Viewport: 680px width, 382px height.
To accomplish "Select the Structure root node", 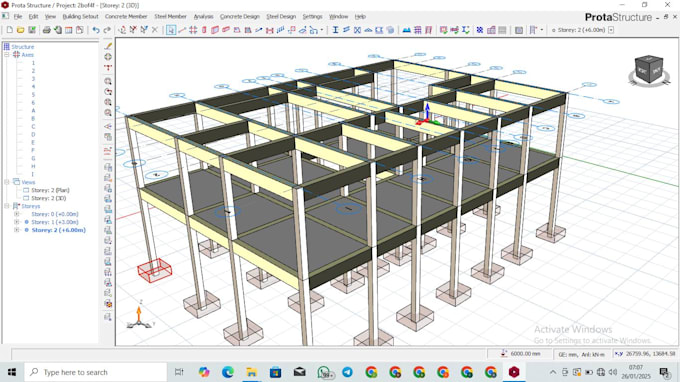I will click(x=23, y=47).
